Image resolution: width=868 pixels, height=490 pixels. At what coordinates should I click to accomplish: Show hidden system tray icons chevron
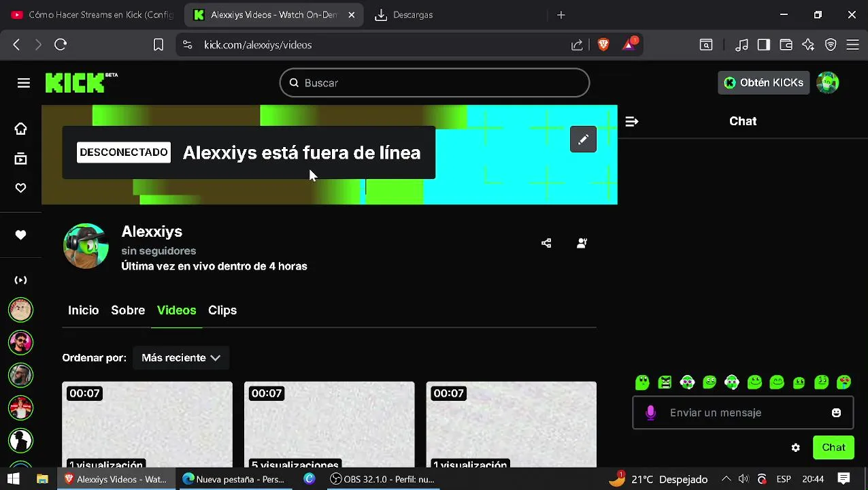[x=726, y=479]
